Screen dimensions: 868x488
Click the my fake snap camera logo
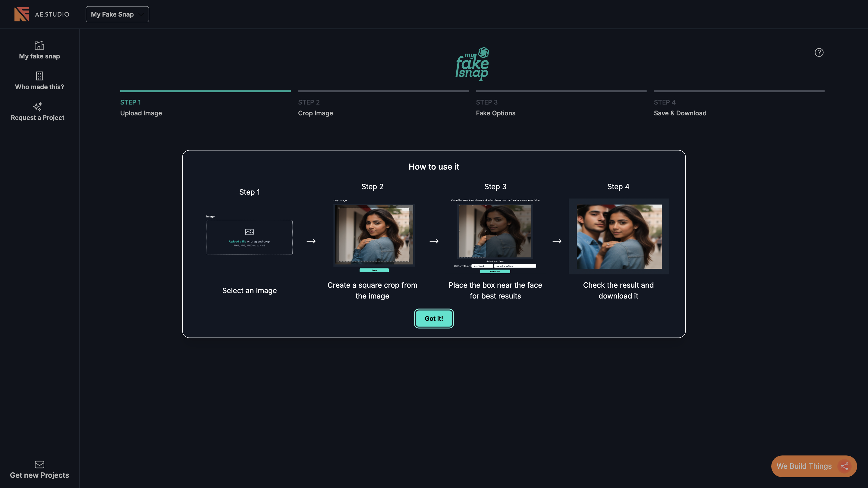[472, 64]
